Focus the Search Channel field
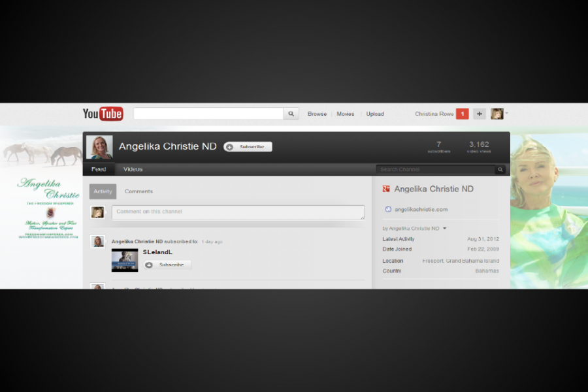This screenshot has height=392, width=588. 436,170
